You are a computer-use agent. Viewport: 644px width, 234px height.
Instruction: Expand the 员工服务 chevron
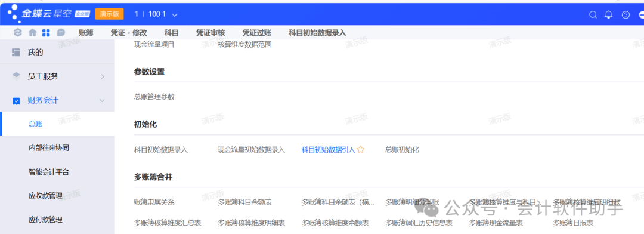tap(103, 76)
